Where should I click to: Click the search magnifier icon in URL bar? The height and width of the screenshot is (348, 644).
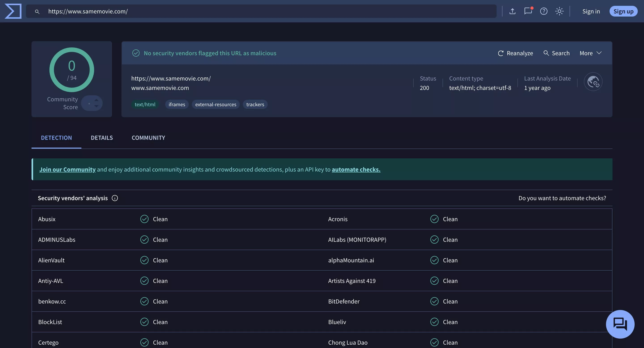(x=37, y=11)
